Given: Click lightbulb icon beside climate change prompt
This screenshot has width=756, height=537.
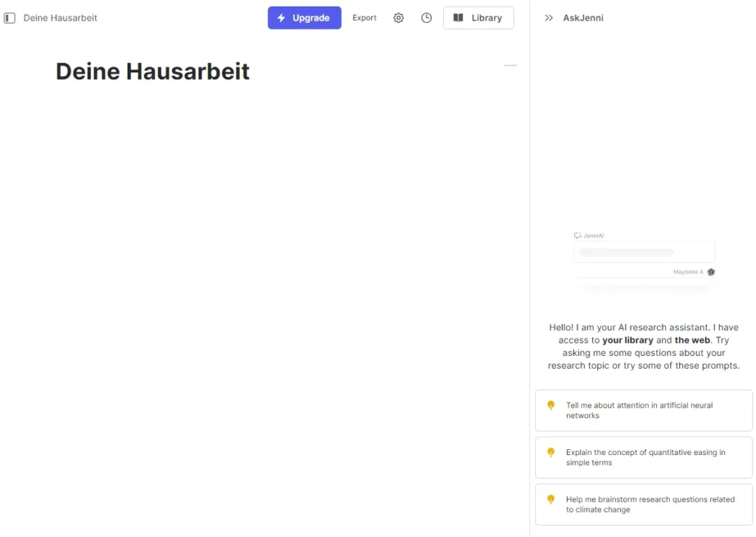Looking at the screenshot, I should [551, 500].
